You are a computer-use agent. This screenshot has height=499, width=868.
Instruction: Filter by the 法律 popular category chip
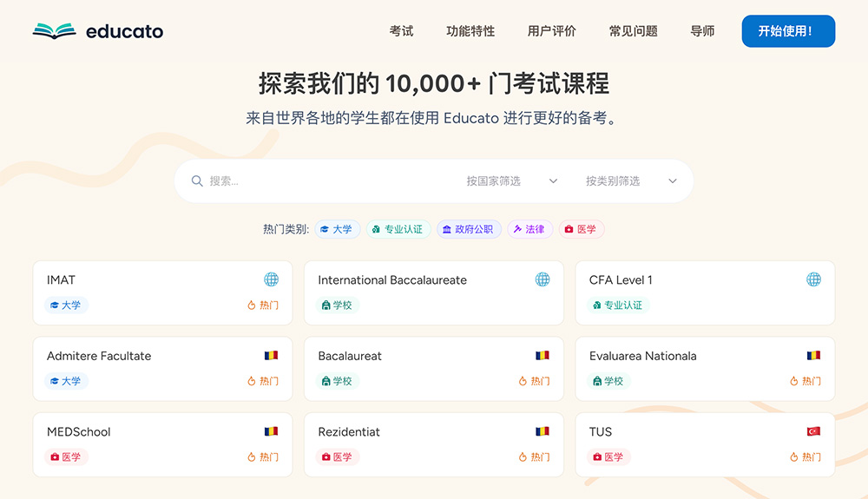tap(529, 229)
